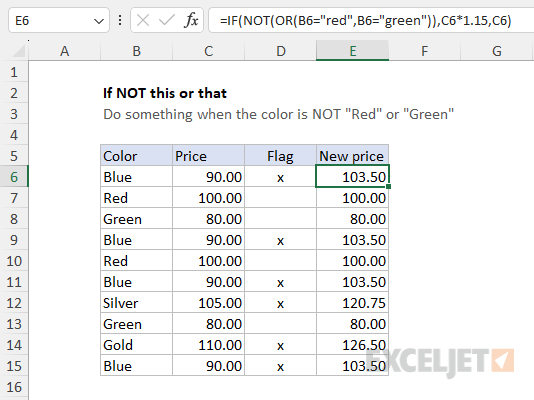Click the 'New price' header cell

click(x=352, y=156)
